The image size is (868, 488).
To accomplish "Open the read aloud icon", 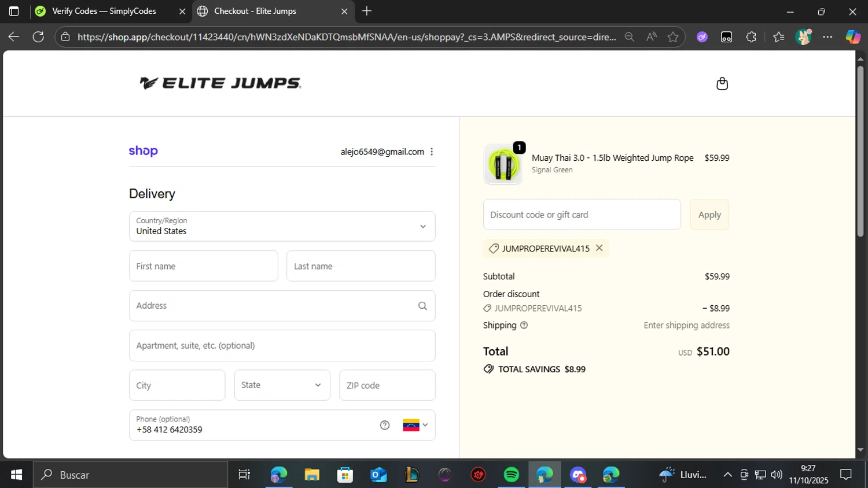I will [x=652, y=37].
